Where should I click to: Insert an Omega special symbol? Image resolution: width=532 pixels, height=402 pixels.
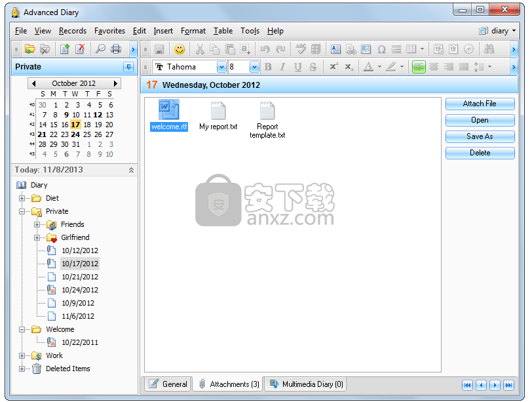click(381, 49)
